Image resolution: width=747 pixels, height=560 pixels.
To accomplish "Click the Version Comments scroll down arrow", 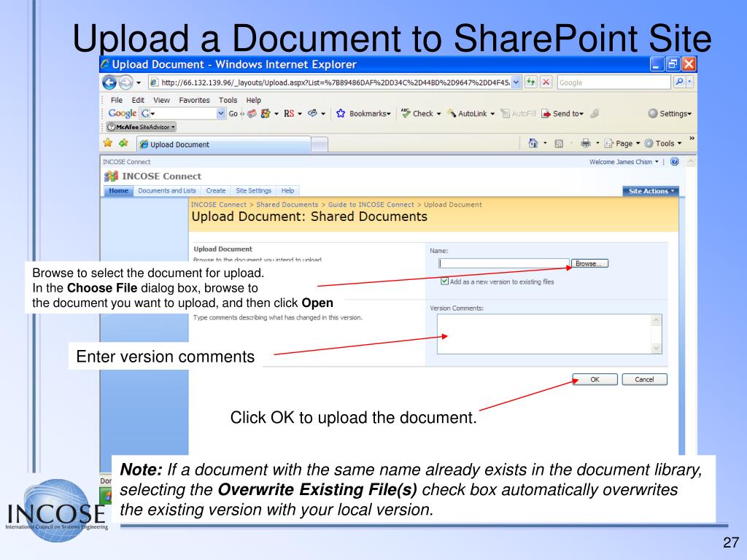I will tap(657, 348).
